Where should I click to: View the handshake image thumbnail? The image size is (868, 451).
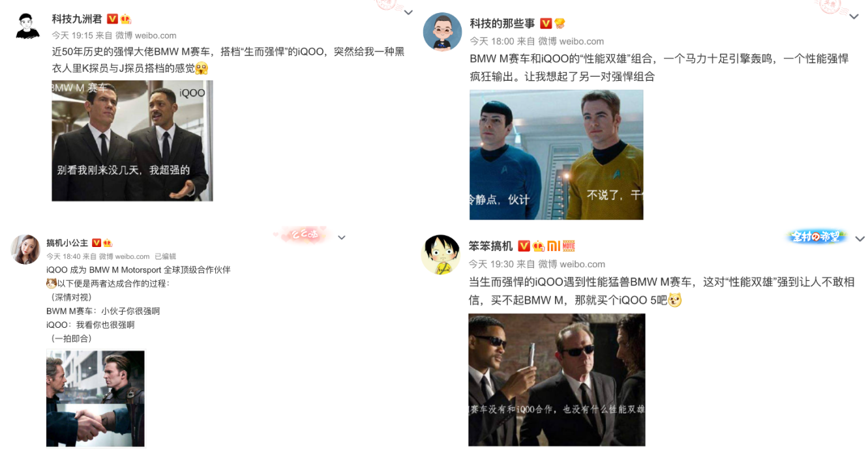tap(95, 399)
